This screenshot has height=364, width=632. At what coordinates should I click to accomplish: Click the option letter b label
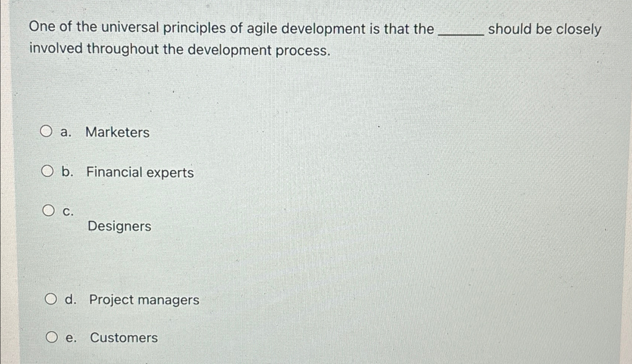pos(67,172)
